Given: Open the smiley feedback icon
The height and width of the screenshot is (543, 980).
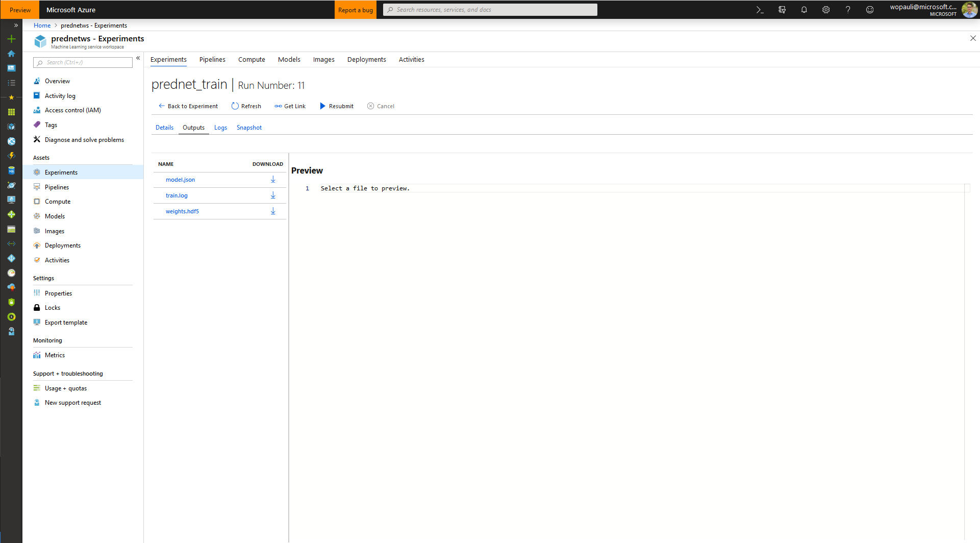Looking at the screenshot, I should point(870,9).
